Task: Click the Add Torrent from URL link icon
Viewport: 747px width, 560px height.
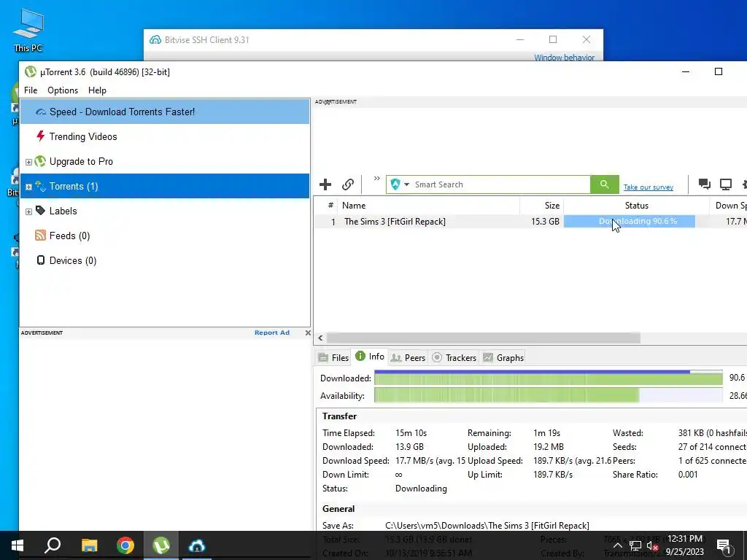Action: pyautogui.click(x=348, y=184)
